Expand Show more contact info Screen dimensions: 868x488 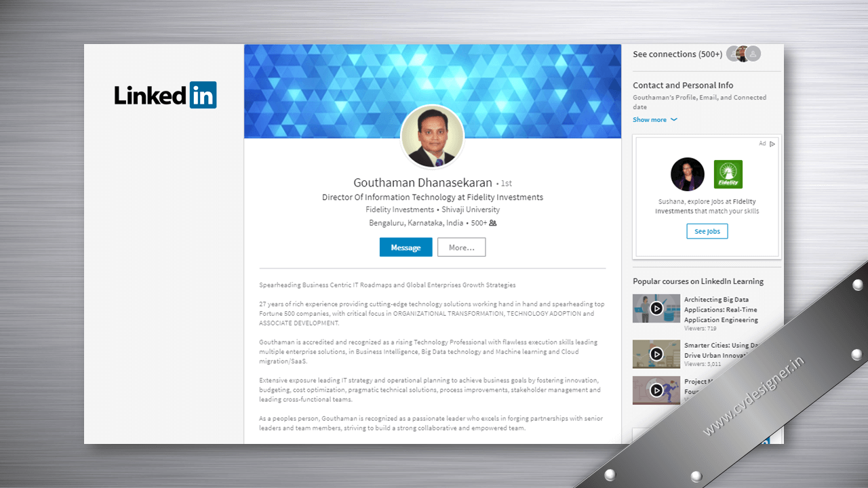click(650, 119)
